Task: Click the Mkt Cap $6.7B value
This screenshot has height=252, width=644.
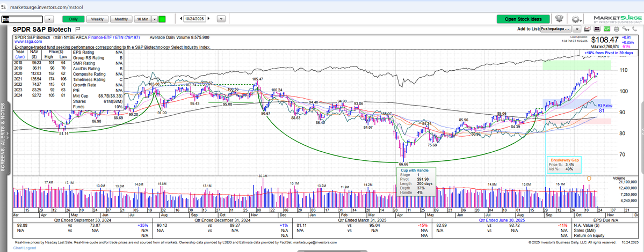Action: (110, 95)
